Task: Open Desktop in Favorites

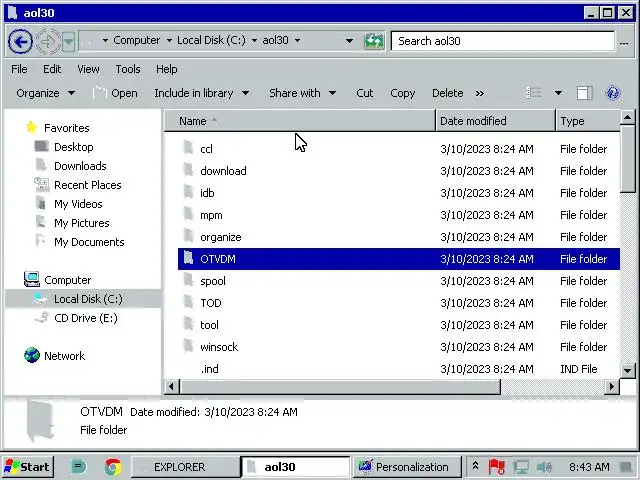Action: pyautogui.click(x=73, y=147)
